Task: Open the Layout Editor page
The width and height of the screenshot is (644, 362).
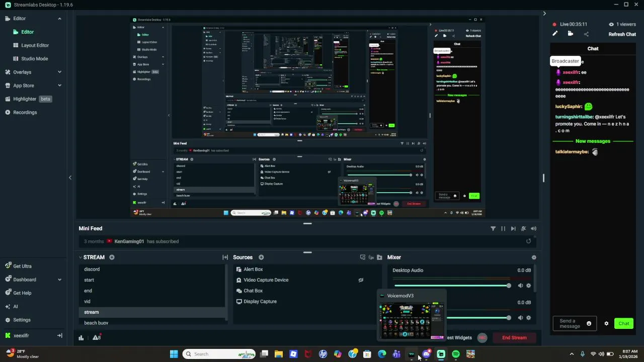Action: click(35, 45)
